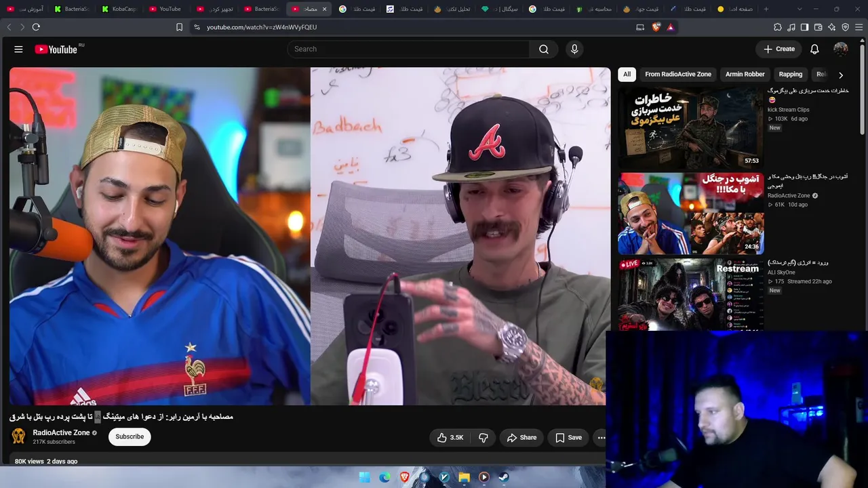Open the LIVE Restream video thumbnail
Screen dimensions: 868x488
click(x=690, y=295)
